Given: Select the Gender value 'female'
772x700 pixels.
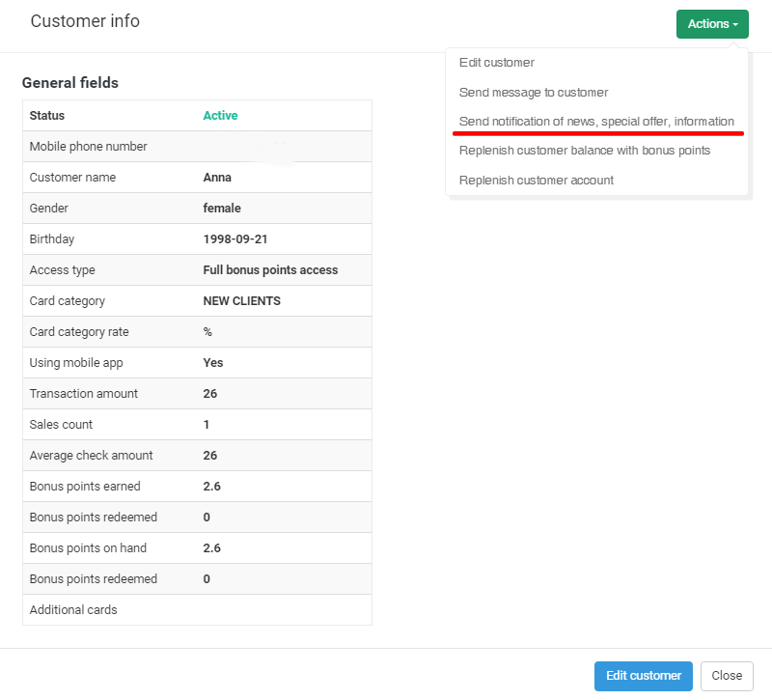Looking at the screenshot, I should coord(222,209).
